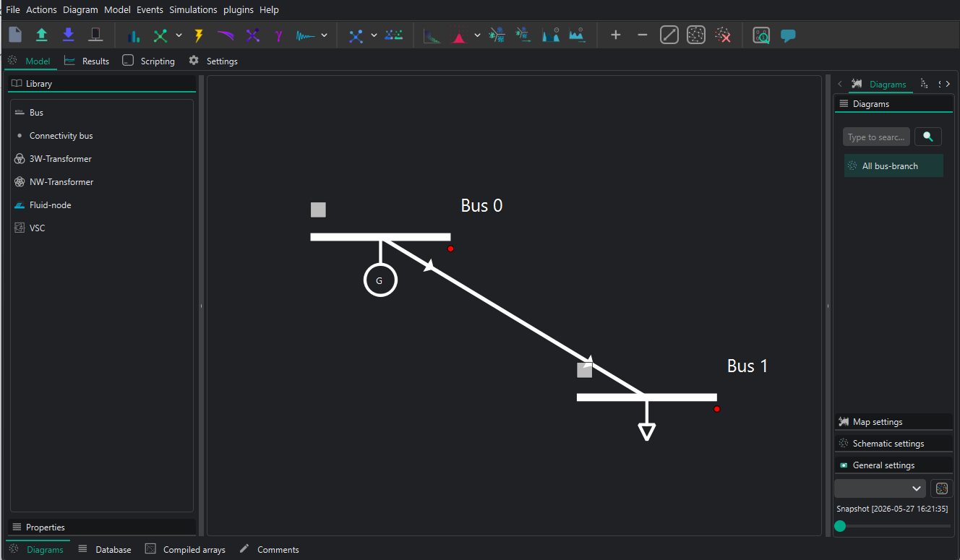Click the layout button beside the bottom-right combo box

pos(942,488)
